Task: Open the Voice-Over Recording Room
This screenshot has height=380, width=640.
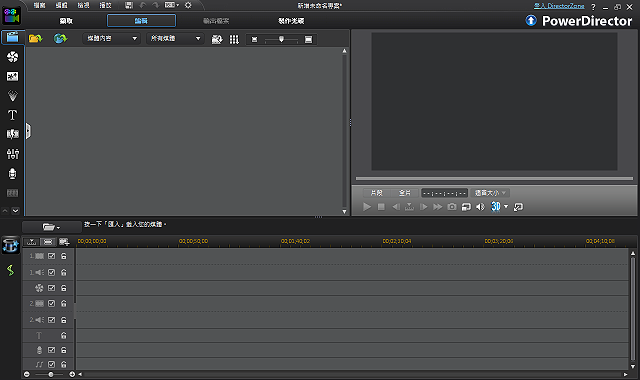Action: [12, 173]
